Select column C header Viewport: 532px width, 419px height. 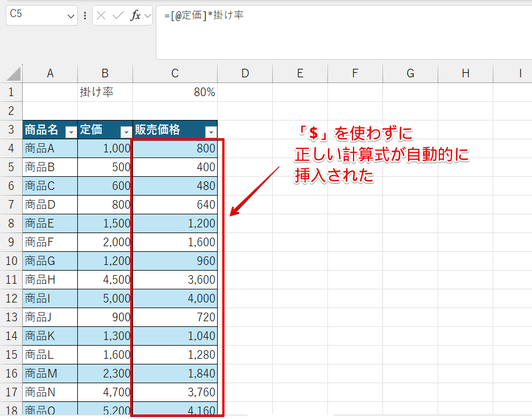[175, 73]
